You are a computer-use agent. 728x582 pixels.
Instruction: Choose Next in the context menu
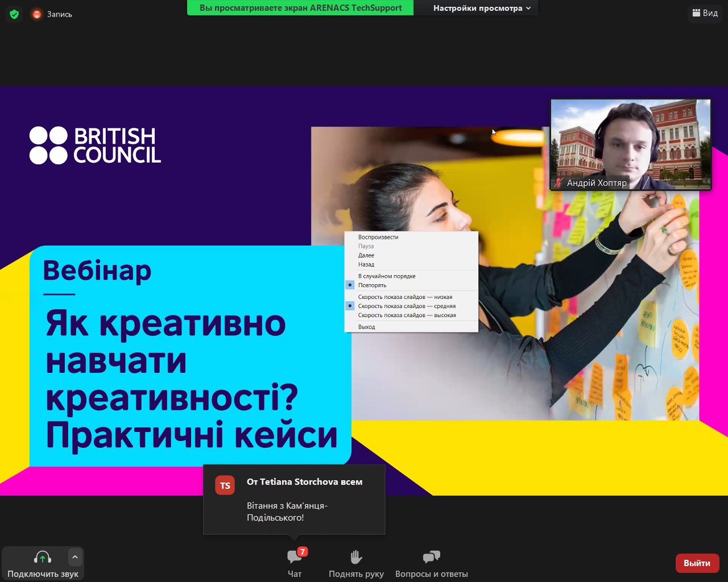366,255
